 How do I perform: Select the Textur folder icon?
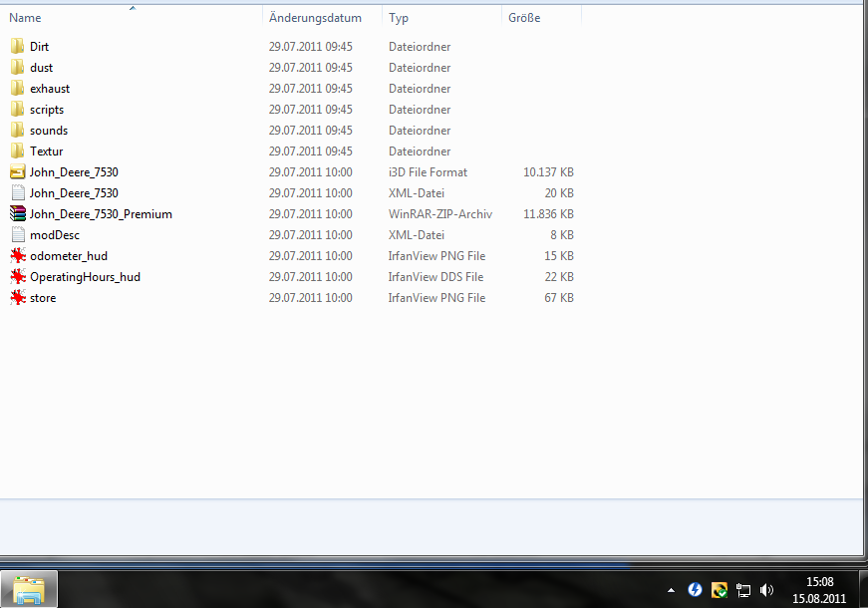17,152
